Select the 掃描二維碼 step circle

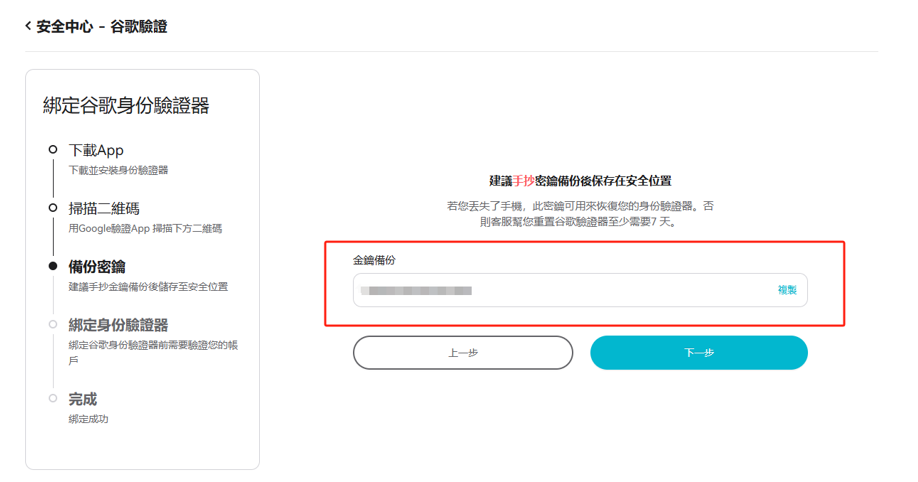(x=53, y=208)
